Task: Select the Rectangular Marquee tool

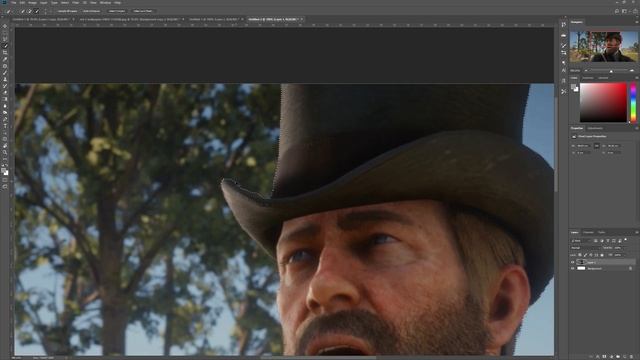Action: coord(5,33)
